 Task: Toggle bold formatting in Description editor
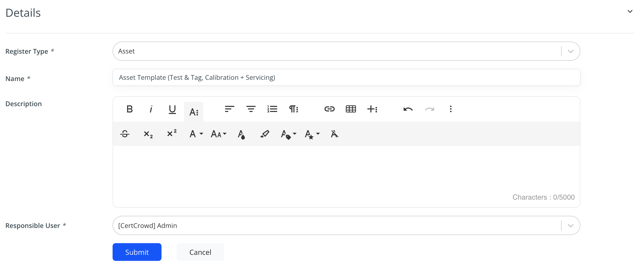coord(130,109)
